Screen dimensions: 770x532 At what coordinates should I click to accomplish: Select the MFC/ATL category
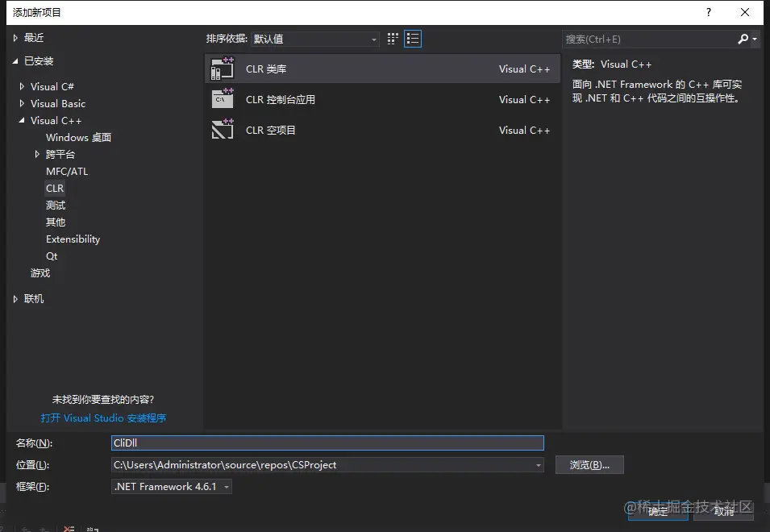[x=67, y=171]
